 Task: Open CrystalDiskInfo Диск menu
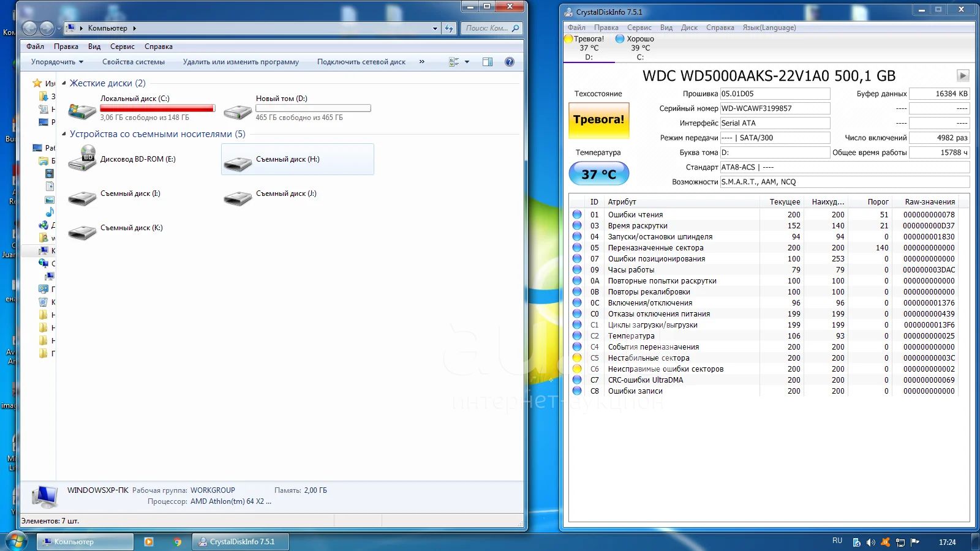(689, 28)
